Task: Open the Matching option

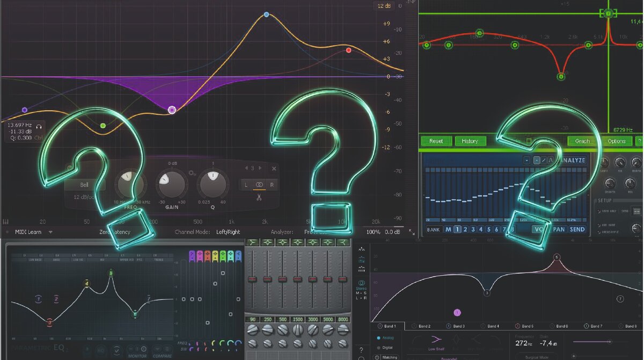Action: tap(386, 357)
